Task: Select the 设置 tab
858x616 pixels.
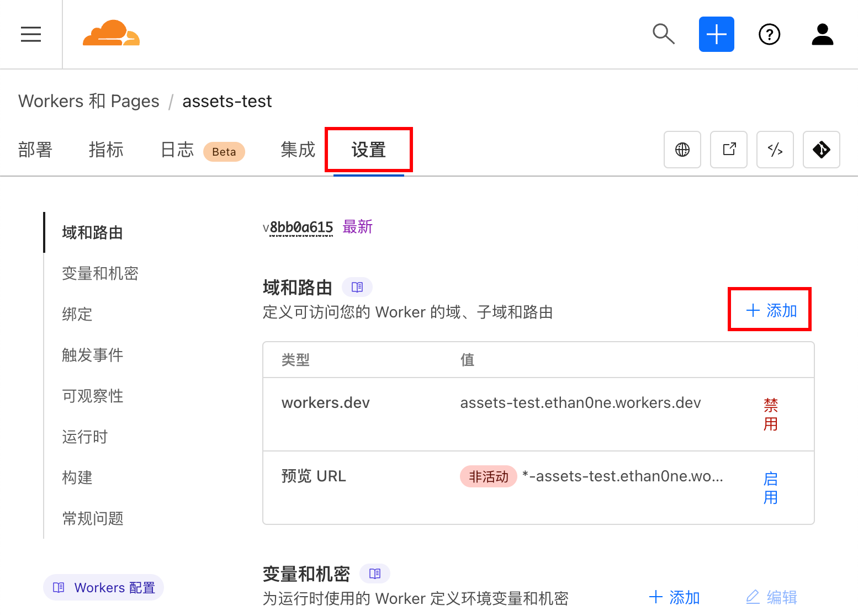Action: pos(369,150)
